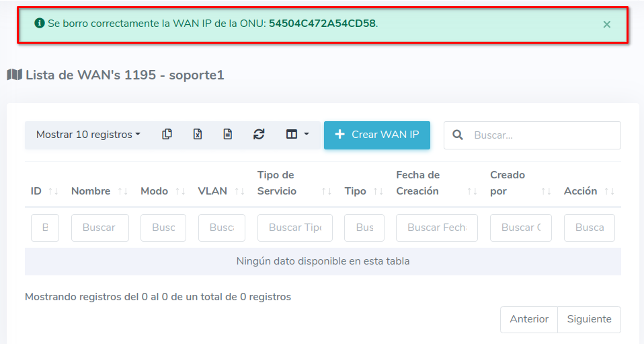
Task: Focus the main Buscar search field
Action: pos(542,135)
